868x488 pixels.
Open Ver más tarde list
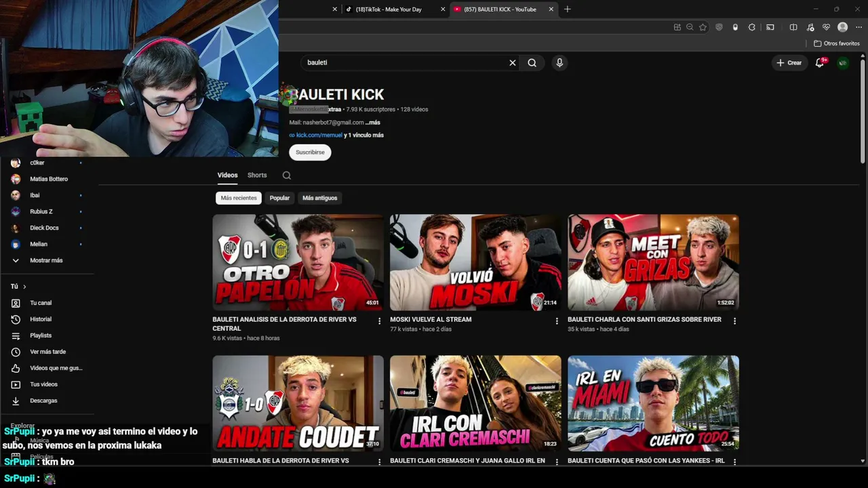pos(47,352)
